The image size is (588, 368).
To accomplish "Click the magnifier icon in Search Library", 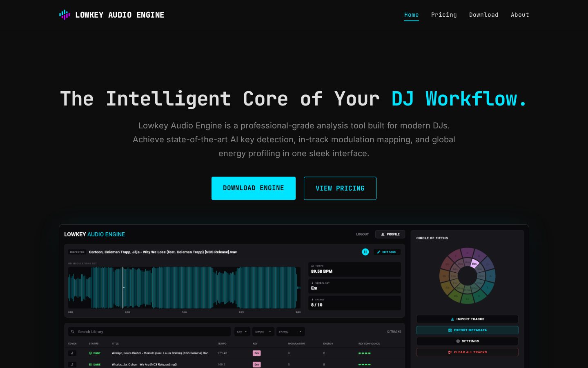I will pyautogui.click(x=73, y=332).
